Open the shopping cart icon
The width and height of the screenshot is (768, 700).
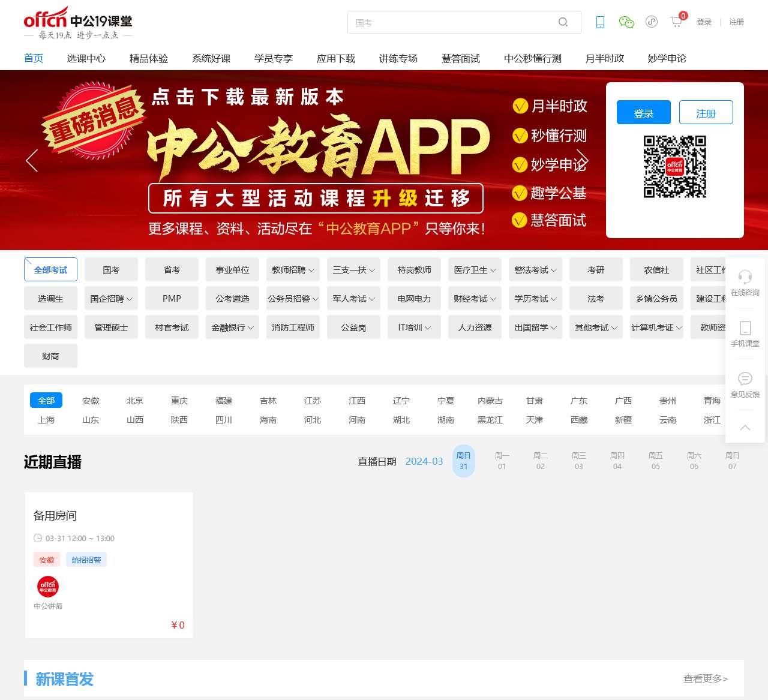tap(676, 22)
